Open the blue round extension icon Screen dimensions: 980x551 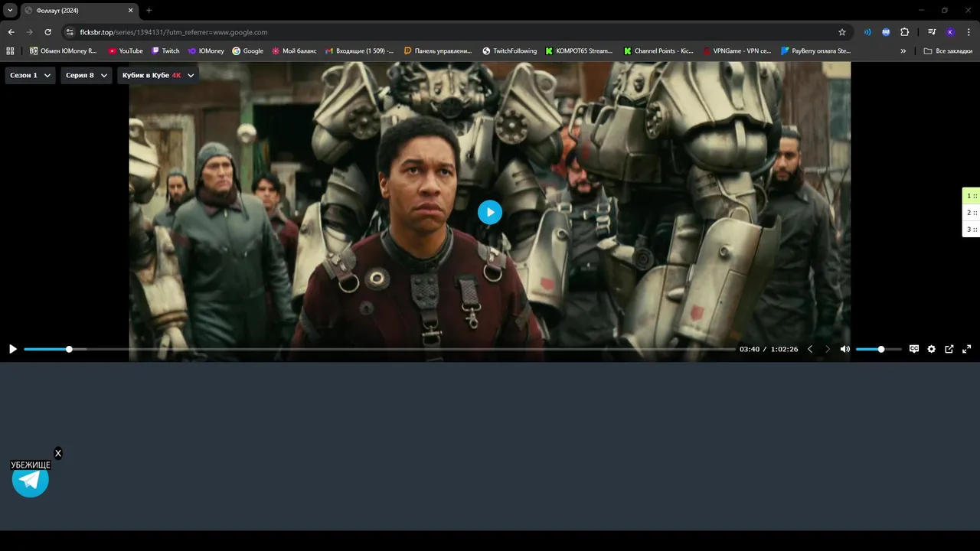click(886, 32)
